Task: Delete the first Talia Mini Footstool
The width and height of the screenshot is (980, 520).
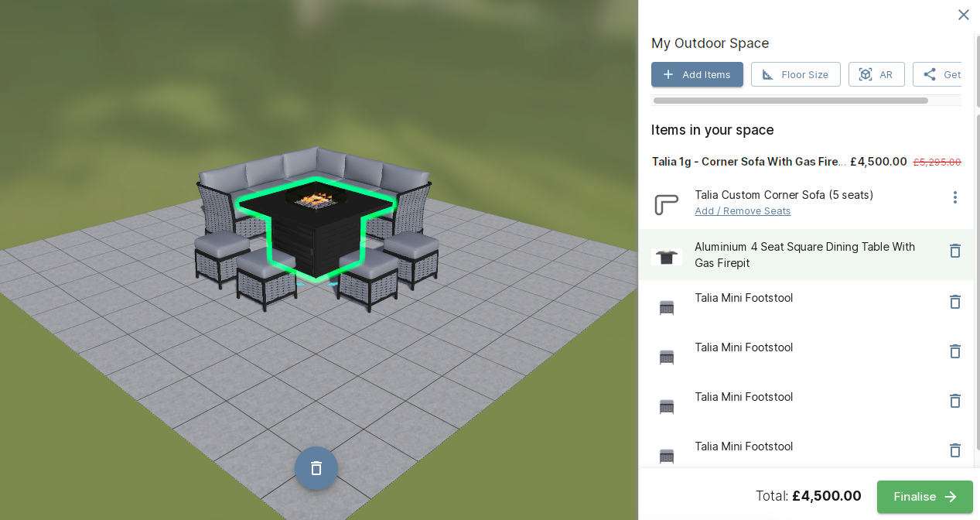Action: click(954, 302)
